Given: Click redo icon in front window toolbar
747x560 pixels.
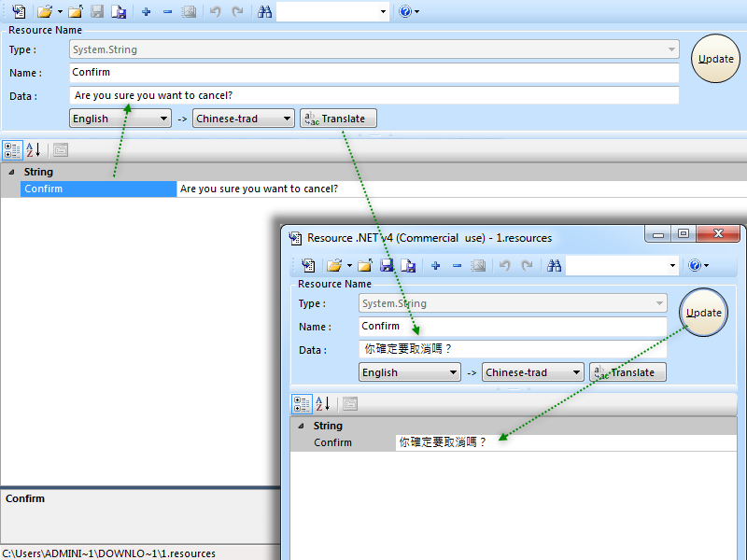Looking at the screenshot, I should [x=527, y=265].
